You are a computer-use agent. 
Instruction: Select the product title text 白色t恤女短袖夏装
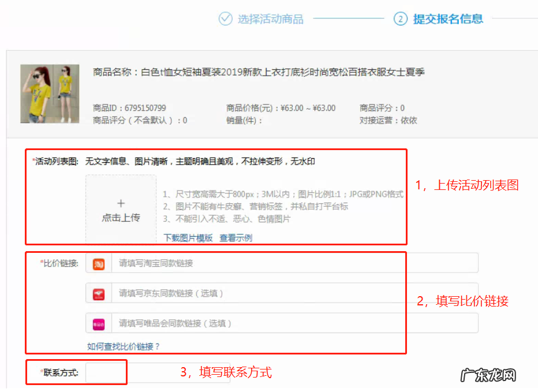click(179, 72)
